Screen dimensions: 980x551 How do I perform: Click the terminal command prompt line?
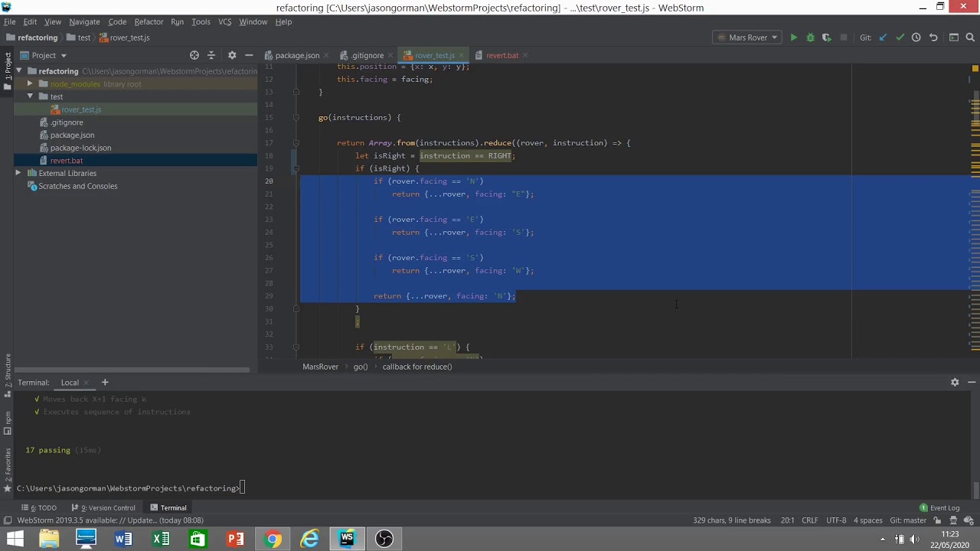(130, 488)
